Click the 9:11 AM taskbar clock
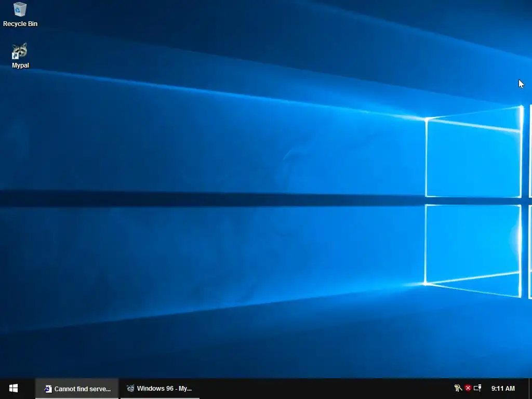 [x=503, y=389]
